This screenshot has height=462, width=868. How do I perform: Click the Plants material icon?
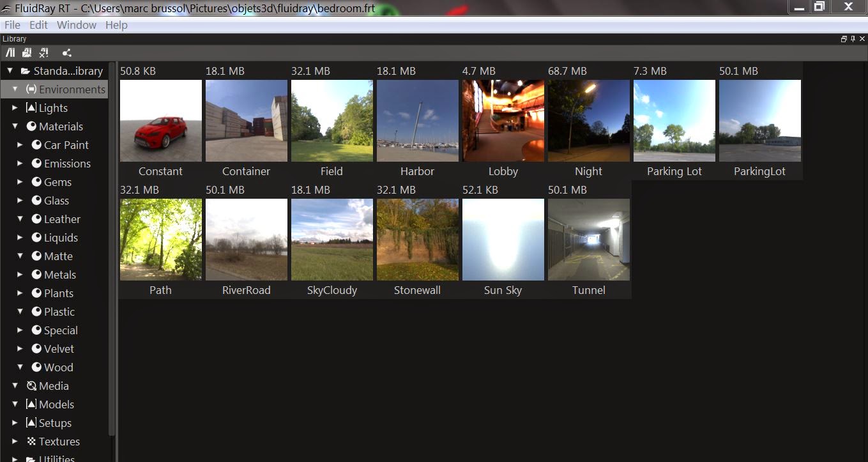point(36,293)
